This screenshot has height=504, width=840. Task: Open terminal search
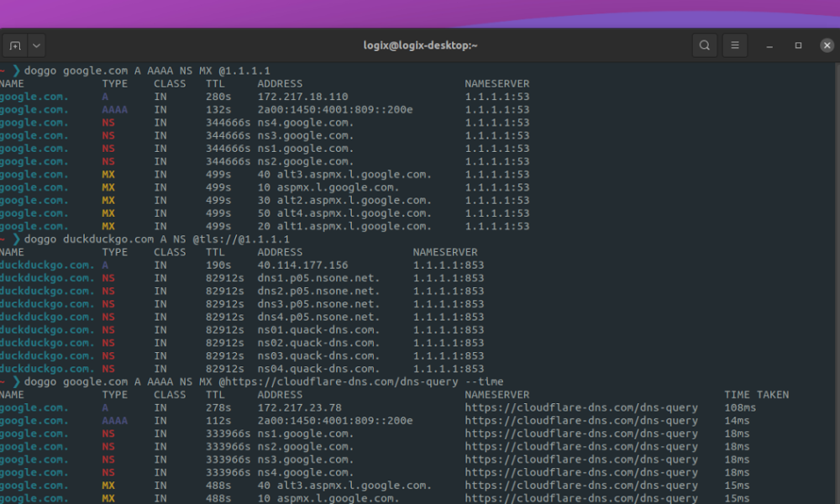coord(705,45)
